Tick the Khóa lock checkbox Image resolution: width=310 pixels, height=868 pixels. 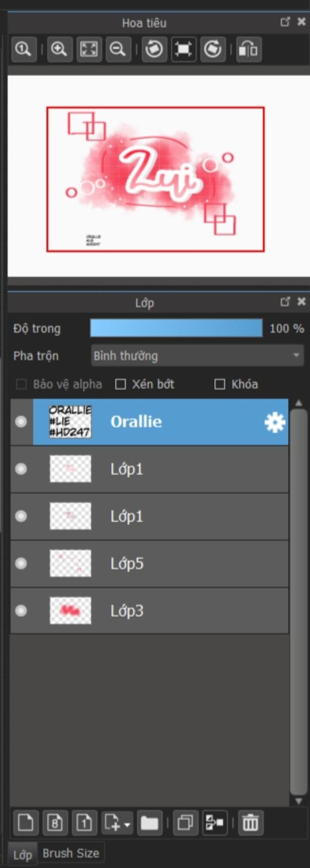coord(220,384)
